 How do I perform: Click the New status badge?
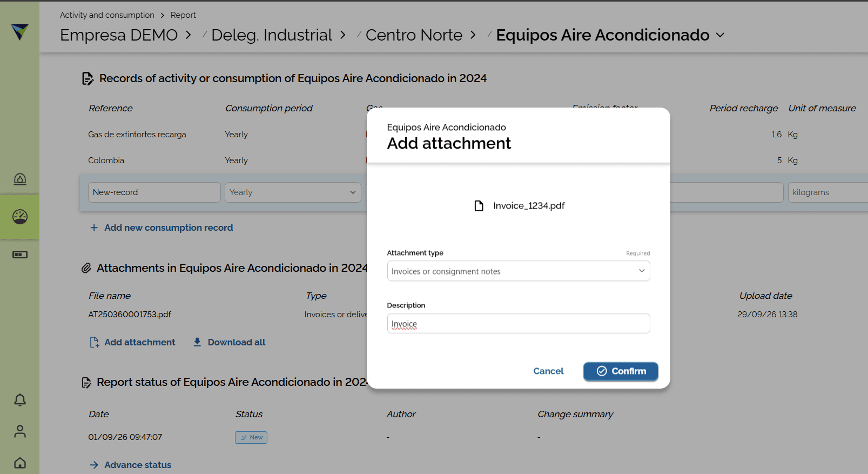click(251, 437)
